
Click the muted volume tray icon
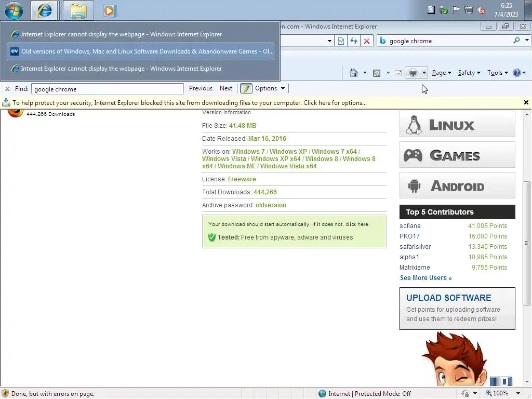481,10
